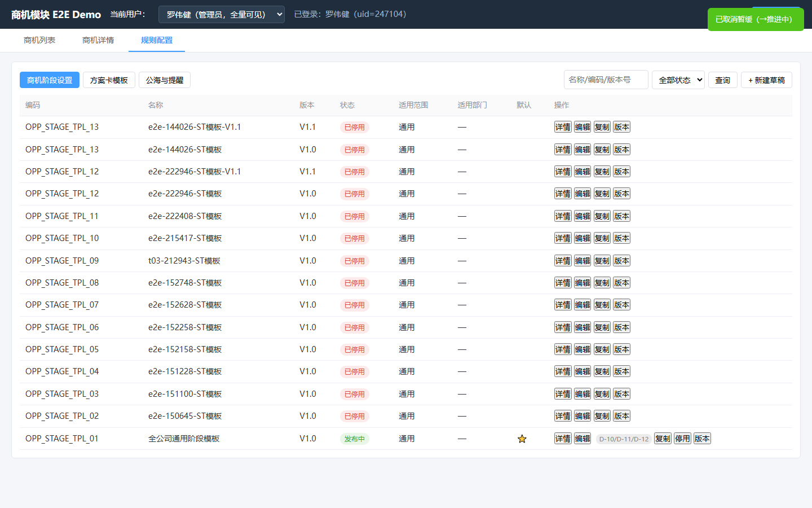This screenshot has height=508, width=812.
Task: Open 版本 for e2e-152158-ST模板
Action: click(622, 349)
